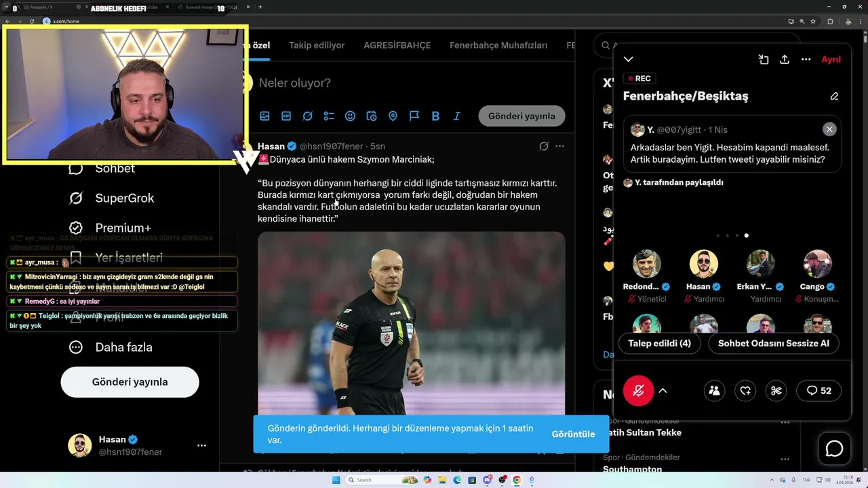
Task: Dismiss the shared tweet by Y.
Action: pyautogui.click(x=829, y=129)
